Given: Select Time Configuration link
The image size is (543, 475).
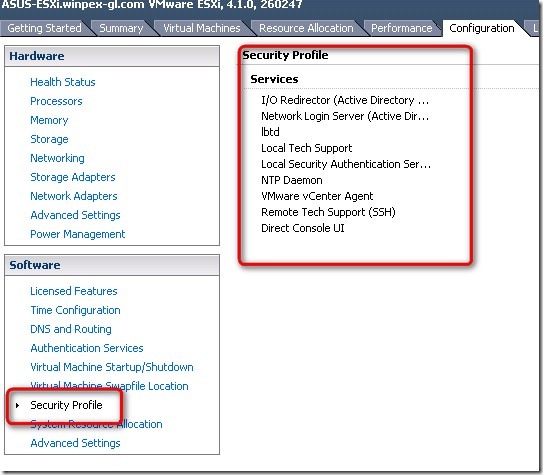Looking at the screenshot, I should pyautogui.click(x=75, y=310).
